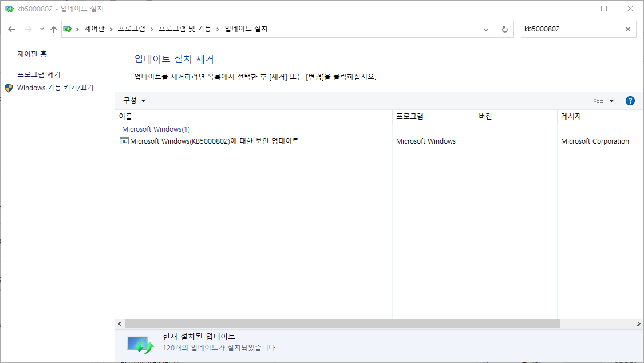Expand the chevron after 제어판 breadcrumb
The image size is (644, 363).
coord(111,29)
